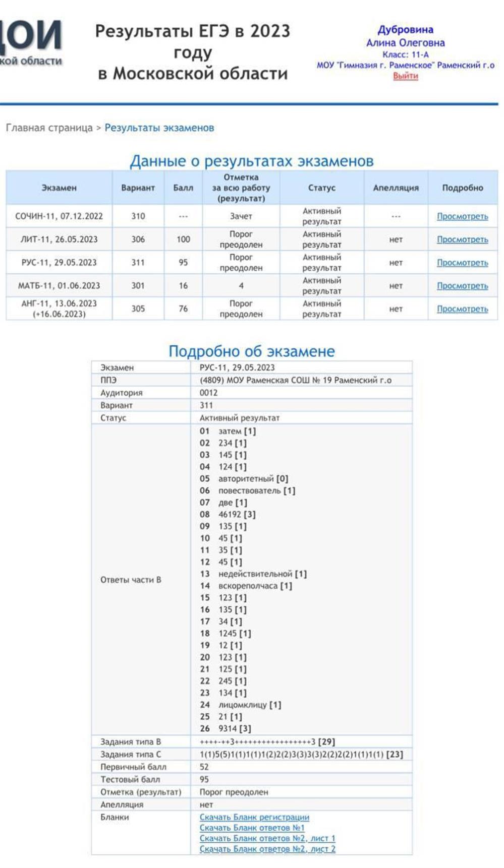Click the score 100 for ЛИТ-11
Viewport: 504px width, 868px height.
(183, 239)
